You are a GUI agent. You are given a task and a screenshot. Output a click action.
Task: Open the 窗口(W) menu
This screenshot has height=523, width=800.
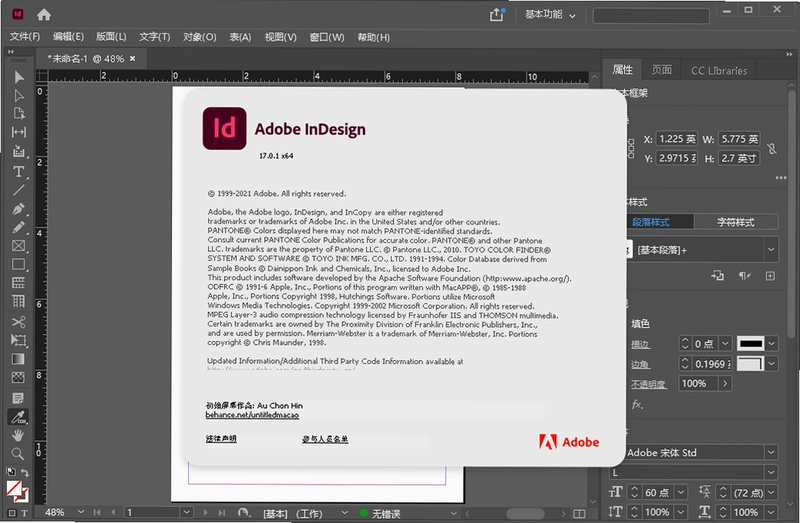point(327,37)
